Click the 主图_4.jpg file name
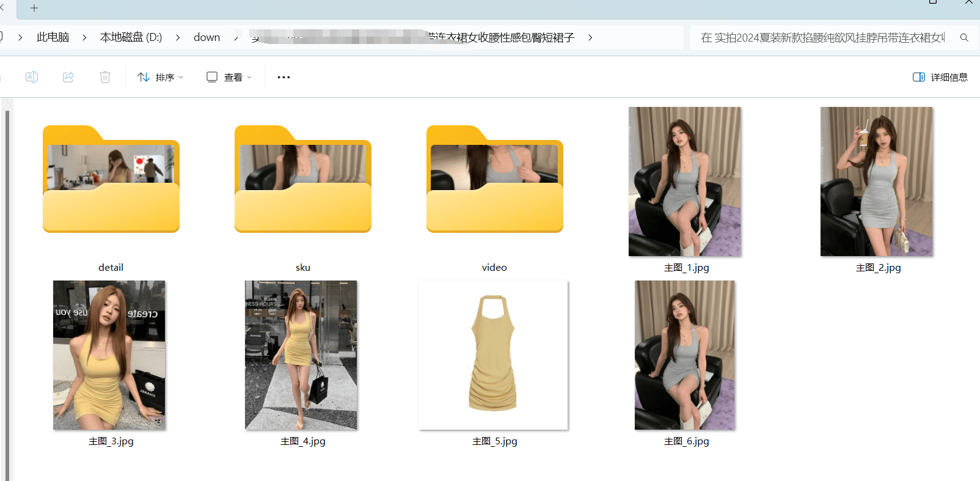980x481 pixels. (x=303, y=441)
